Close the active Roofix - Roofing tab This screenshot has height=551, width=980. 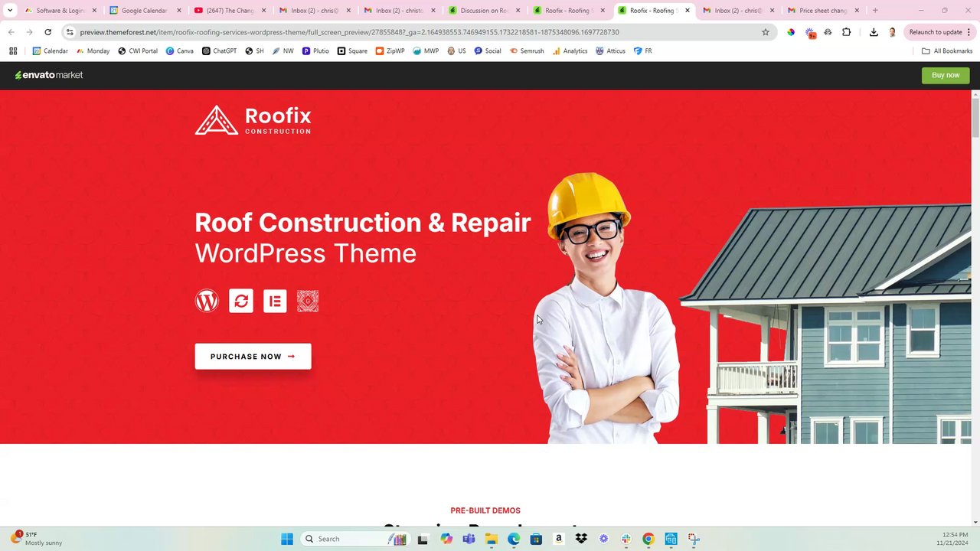pyautogui.click(x=687, y=11)
